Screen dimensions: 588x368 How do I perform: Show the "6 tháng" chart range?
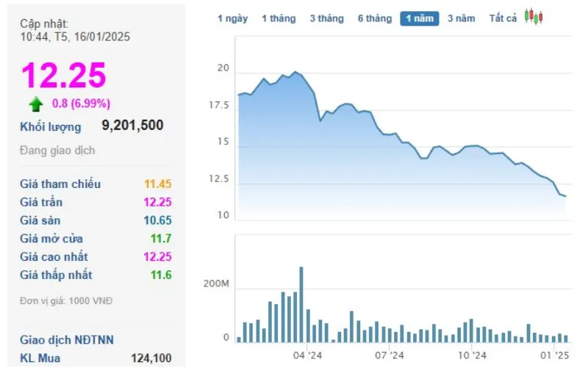375,18
